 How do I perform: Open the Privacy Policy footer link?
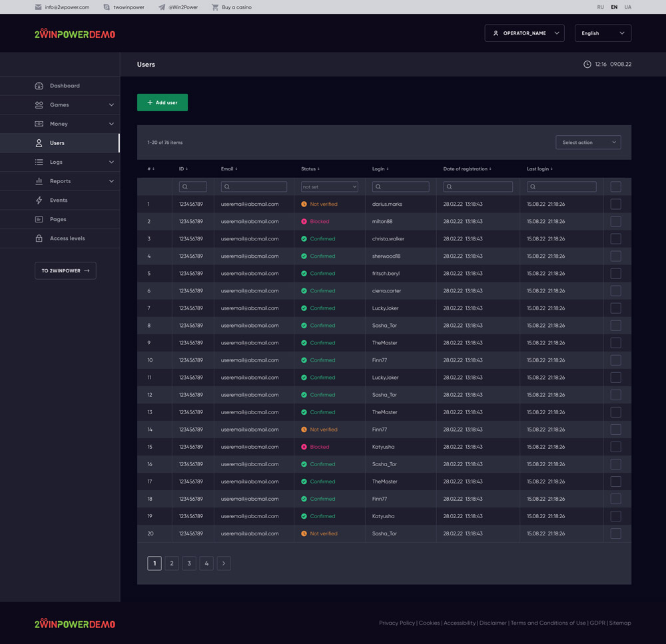[396, 623]
